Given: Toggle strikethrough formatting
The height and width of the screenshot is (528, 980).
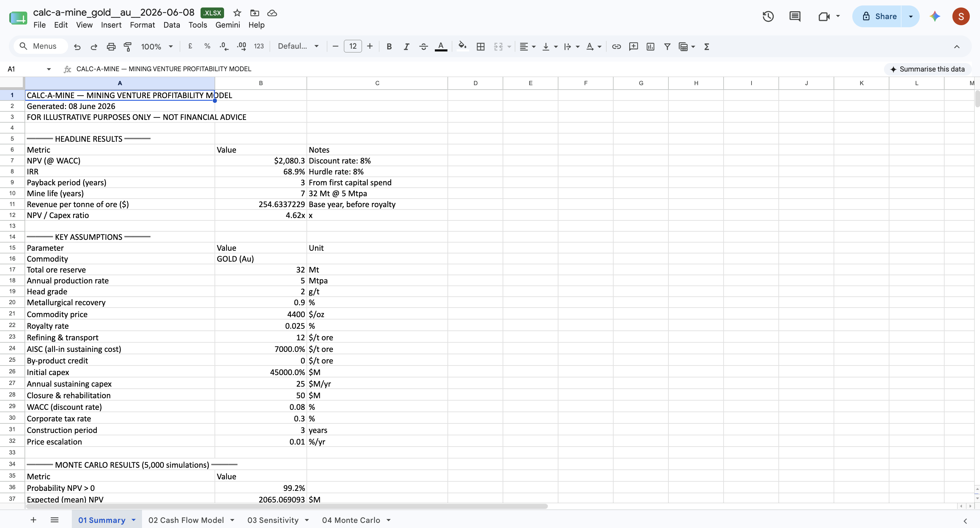Looking at the screenshot, I should 423,46.
